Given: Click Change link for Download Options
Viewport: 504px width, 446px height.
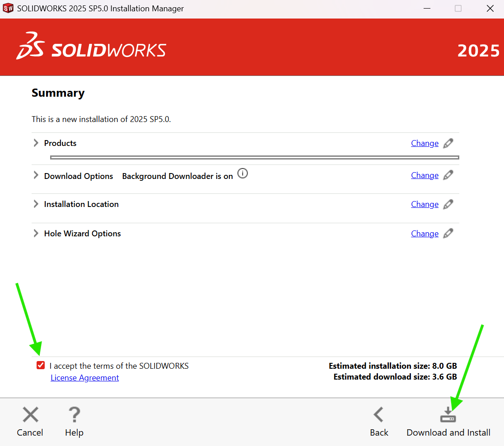Looking at the screenshot, I should coord(425,176).
